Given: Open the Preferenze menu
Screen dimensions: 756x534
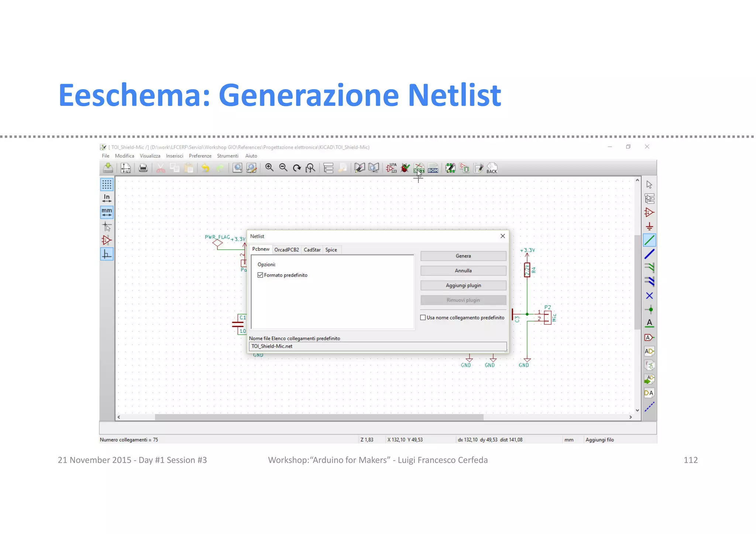Looking at the screenshot, I should [200, 156].
